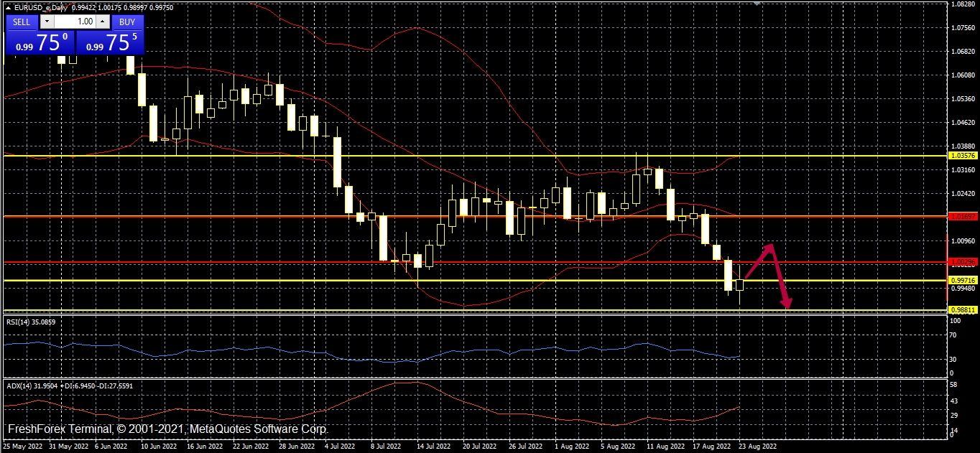980x453 pixels.
Task: Decrease trade volume with the down arrow
Action: pyautogui.click(x=48, y=22)
